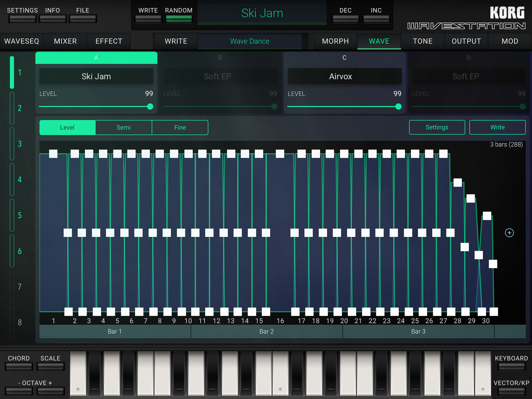Click the plus icon to add step

coord(509,233)
